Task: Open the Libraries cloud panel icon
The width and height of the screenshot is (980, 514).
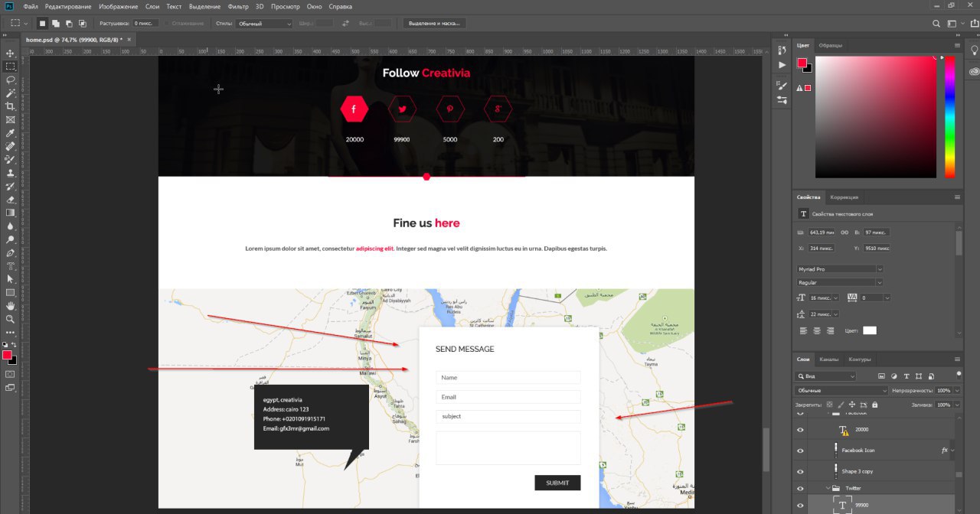Action: 975,72
